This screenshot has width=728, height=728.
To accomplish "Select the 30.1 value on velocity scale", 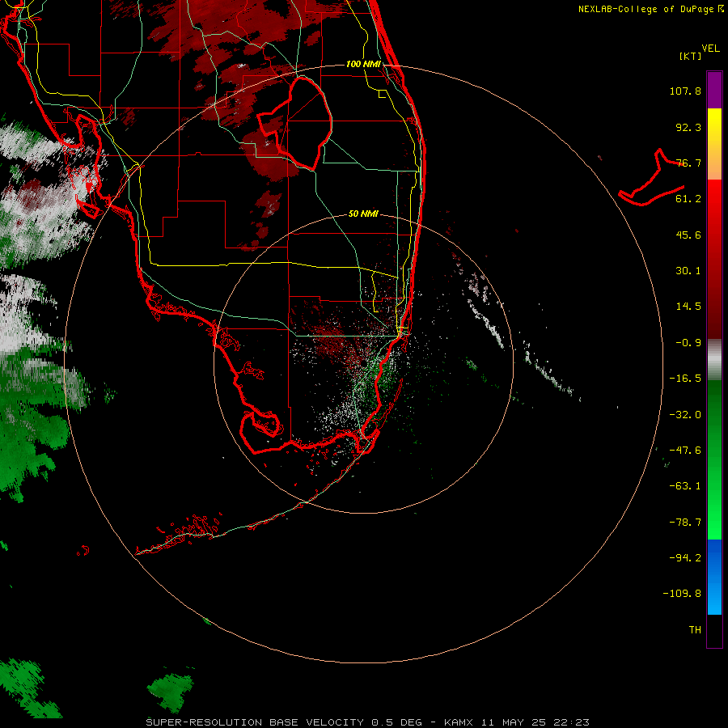I will pos(688,271).
